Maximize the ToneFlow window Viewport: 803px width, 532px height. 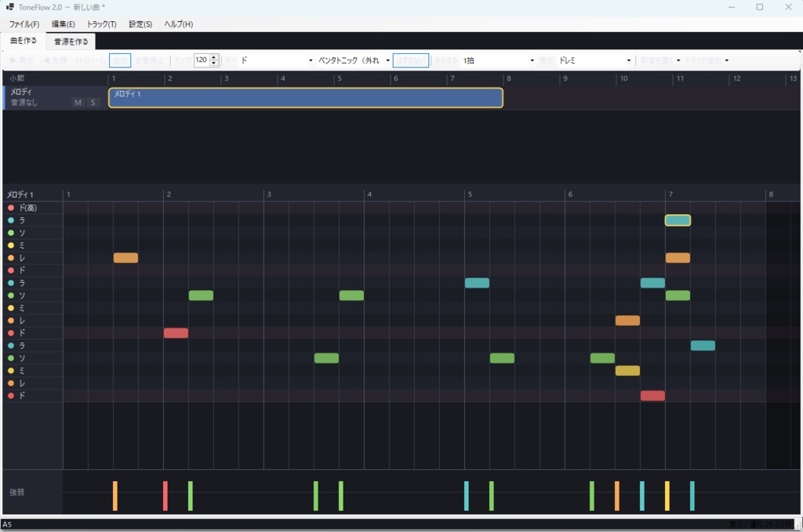click(759, 7)
